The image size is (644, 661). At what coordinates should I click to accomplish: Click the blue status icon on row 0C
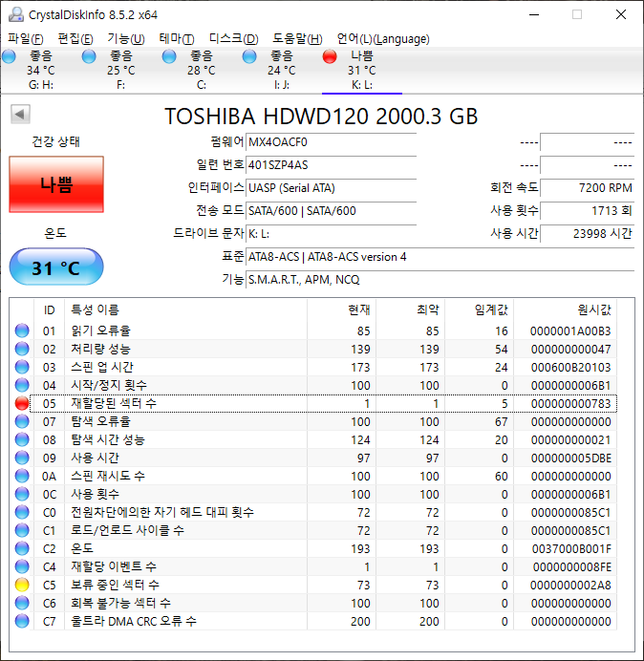[x=22, y=494]
